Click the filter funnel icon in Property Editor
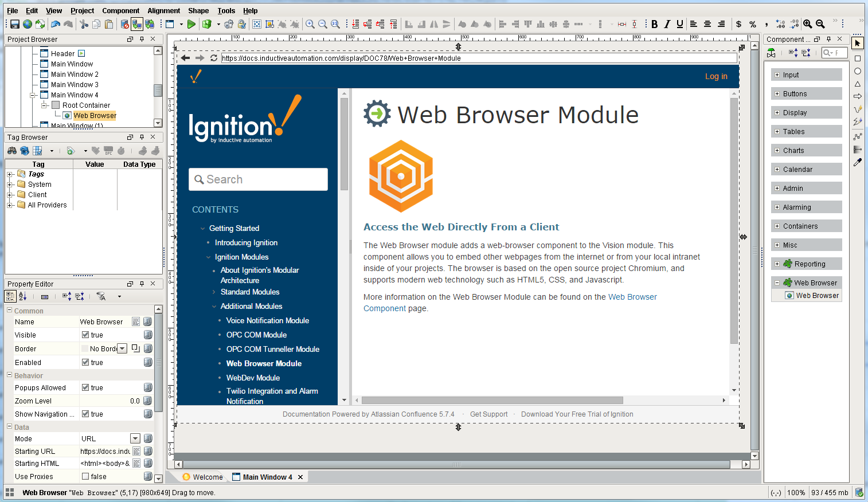Screen dimensions: 868x502 101,296
